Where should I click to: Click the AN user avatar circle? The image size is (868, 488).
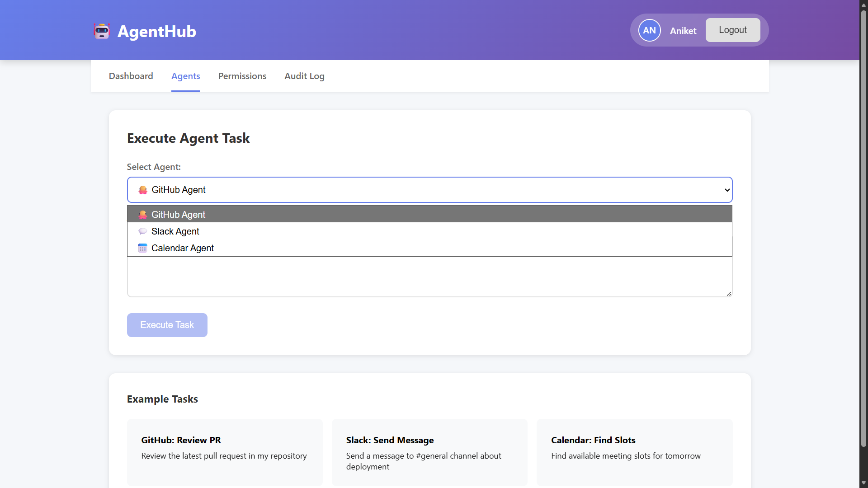649,30
